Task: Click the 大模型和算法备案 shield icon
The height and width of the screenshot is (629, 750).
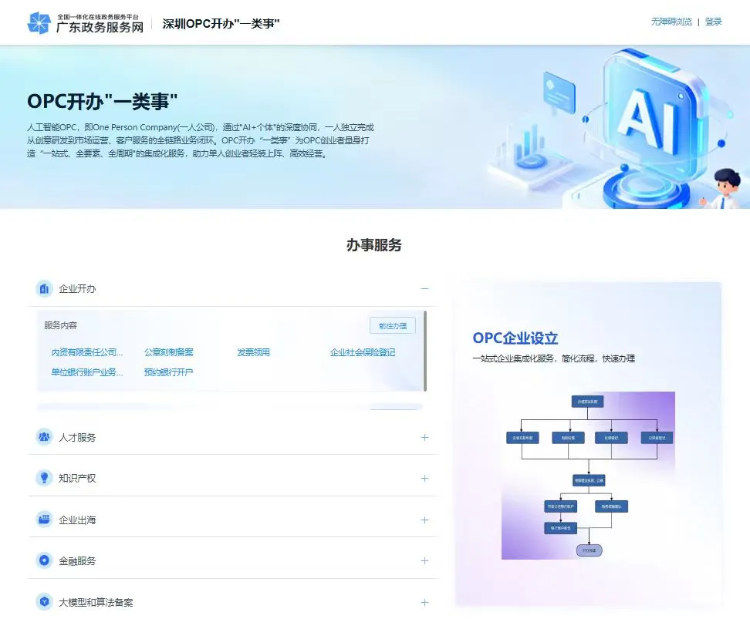Action: [44, 602]
